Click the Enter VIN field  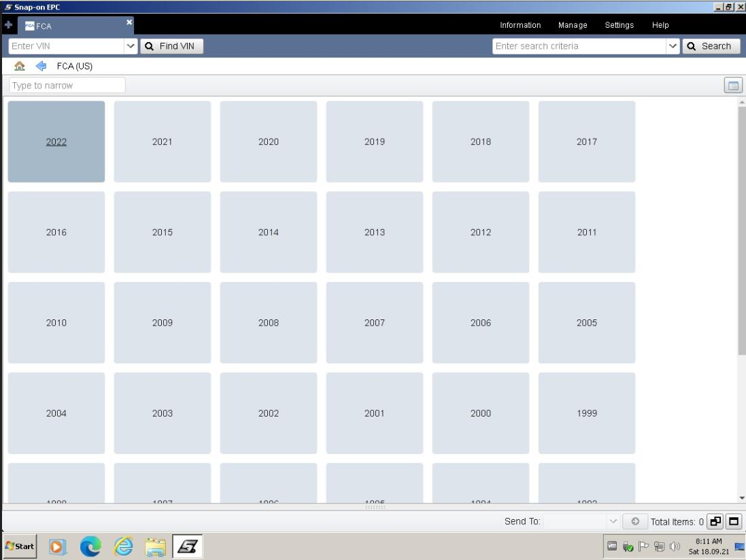[66, 46]
